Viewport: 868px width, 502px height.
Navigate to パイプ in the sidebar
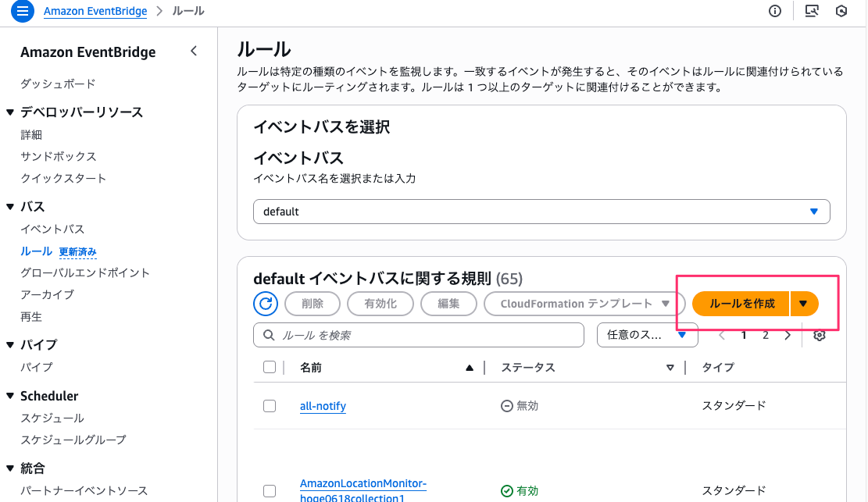35,367
